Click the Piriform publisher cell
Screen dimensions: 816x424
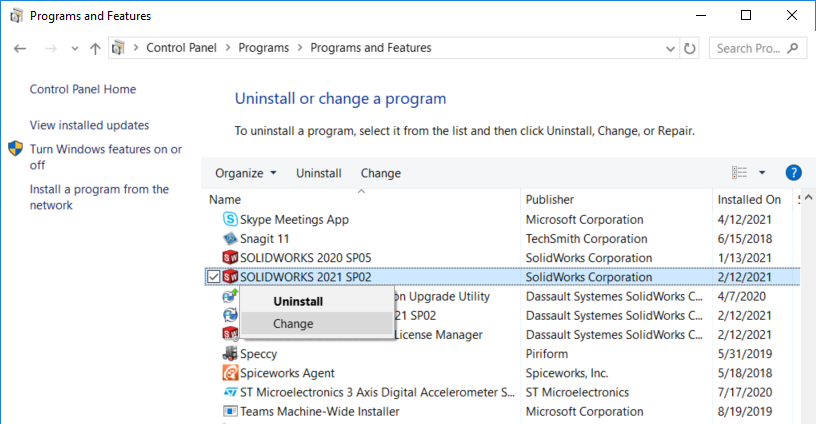point(546,354)
